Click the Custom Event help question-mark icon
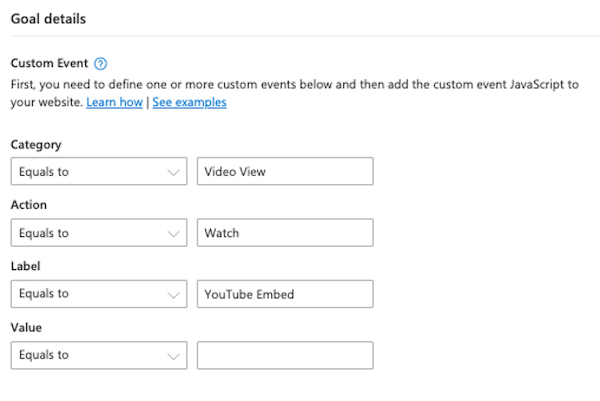The image size is (600, 401). (x=100, y=63)
